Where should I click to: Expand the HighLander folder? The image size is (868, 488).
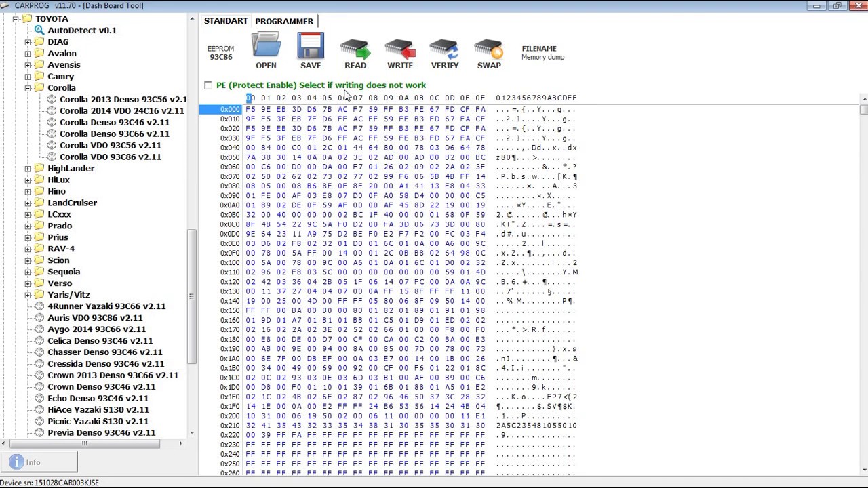pos(28,169)
